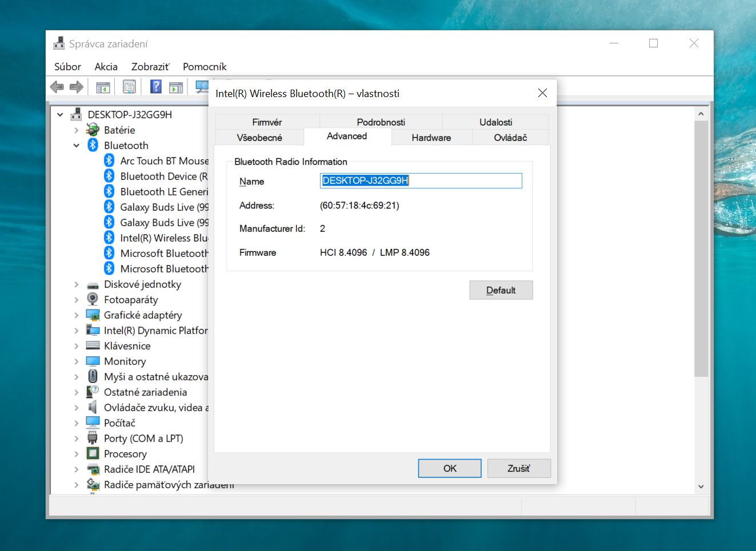Switch to the Hardware tab
The height and width of the screenshot is (551, 756).
431,138
